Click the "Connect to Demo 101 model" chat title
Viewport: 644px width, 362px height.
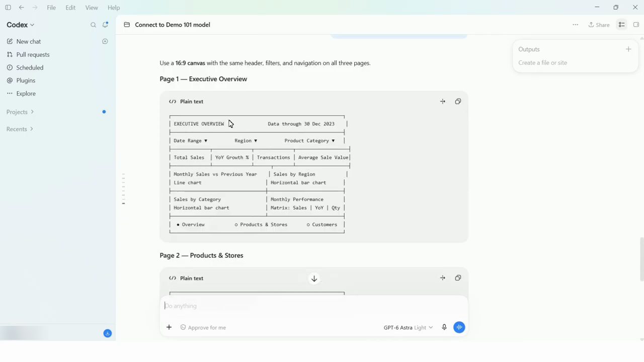[173, 25]
